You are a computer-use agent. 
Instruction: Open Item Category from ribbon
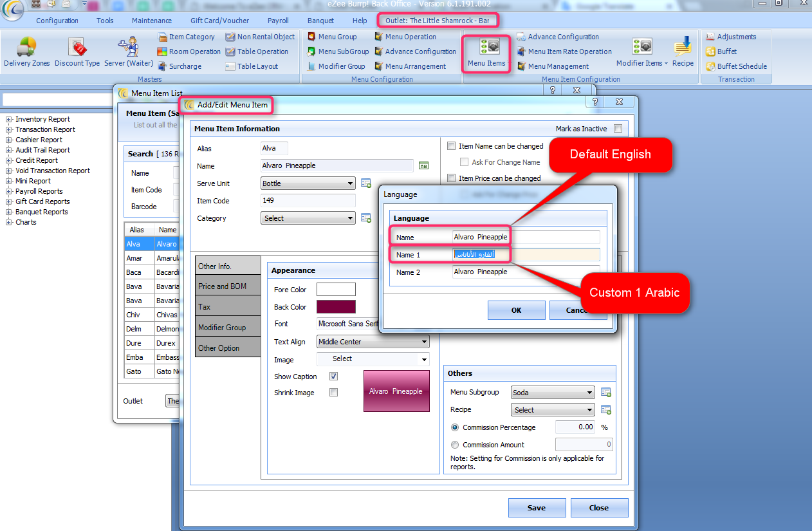click(x=187, y=37)
